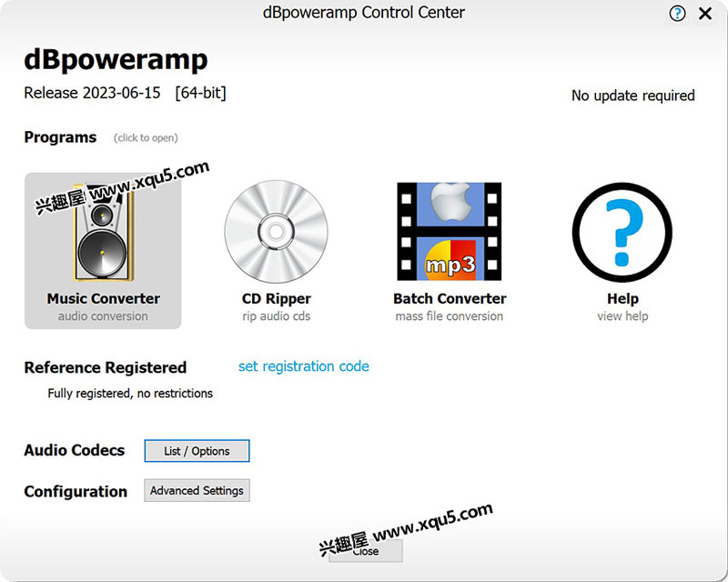
Task: Click the Close button at the bottom
Action: 366,551
